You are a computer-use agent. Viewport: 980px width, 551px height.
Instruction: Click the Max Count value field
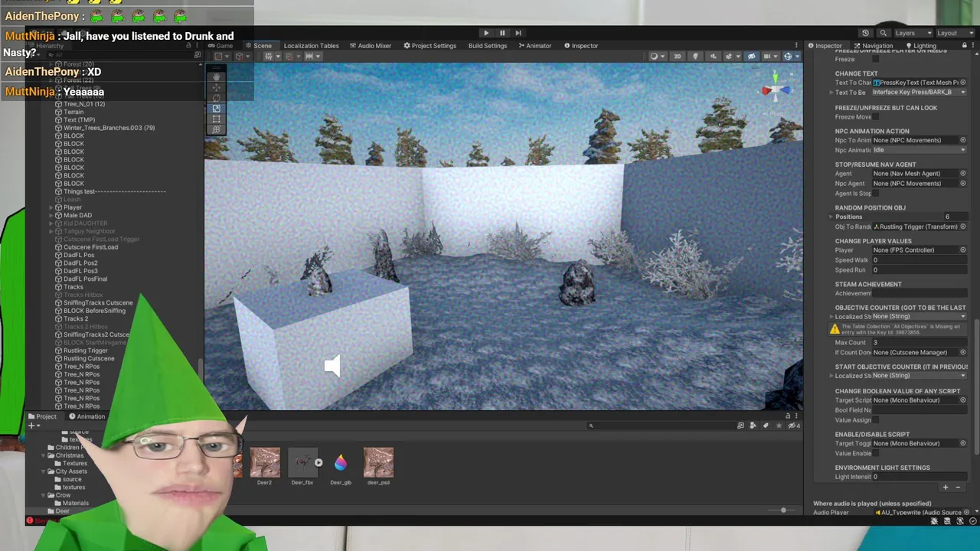[x=919, y=343]
